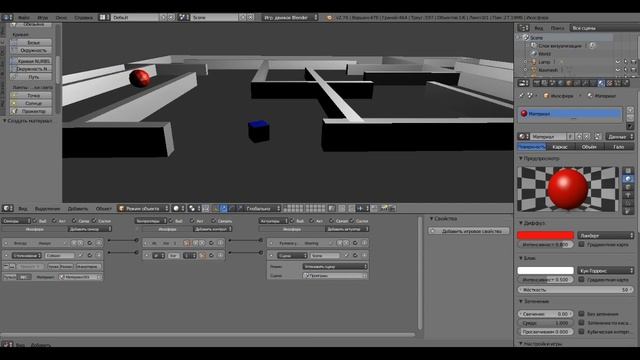The image size is (640, 360).
Task: Open the Render properties tab icon
Action: tap(537, 83)
